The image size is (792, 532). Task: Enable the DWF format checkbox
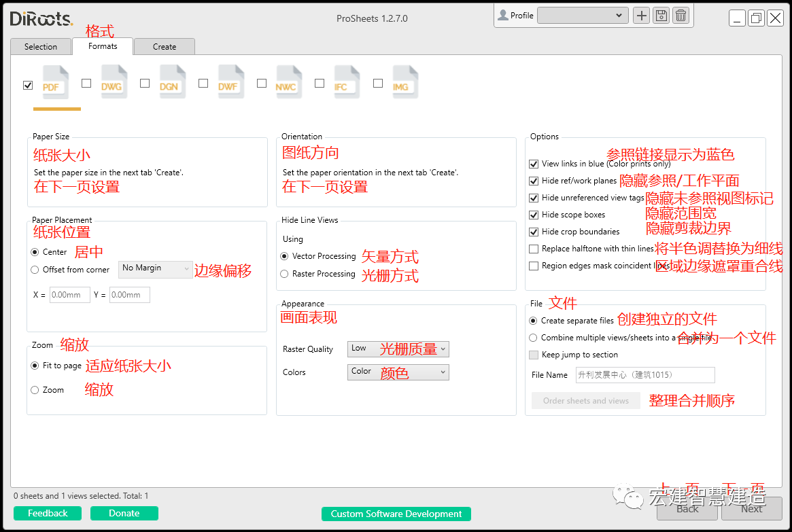[x=203, y=83]
